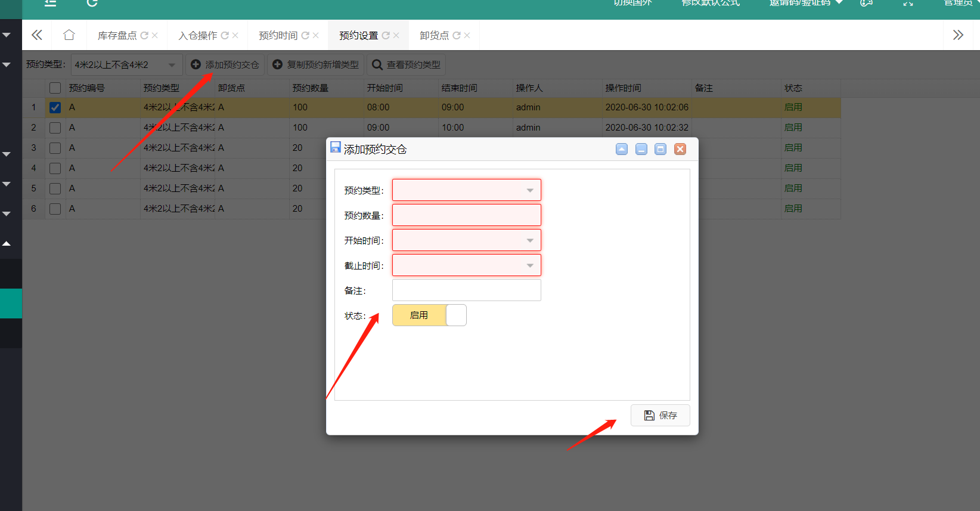
Task: Toggle the 启用 status switch
Action: 429,315
